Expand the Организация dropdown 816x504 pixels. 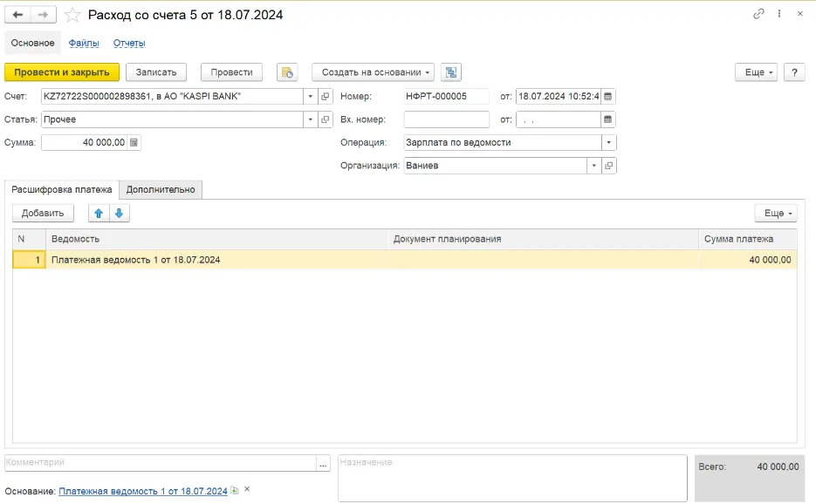[593, 166]
